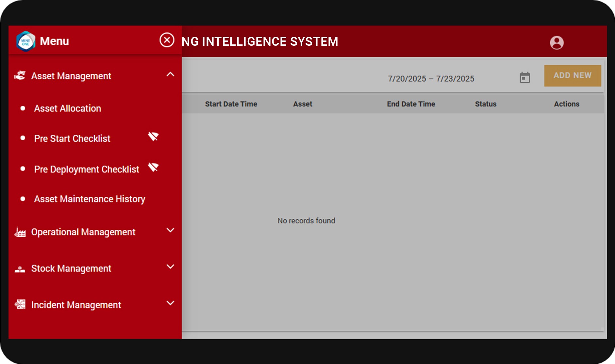Click offline icon beside Pre Deployment Checklist
The height and width of the screenshot is (364, 615).
pyautogui.click(x=153, y=167)
